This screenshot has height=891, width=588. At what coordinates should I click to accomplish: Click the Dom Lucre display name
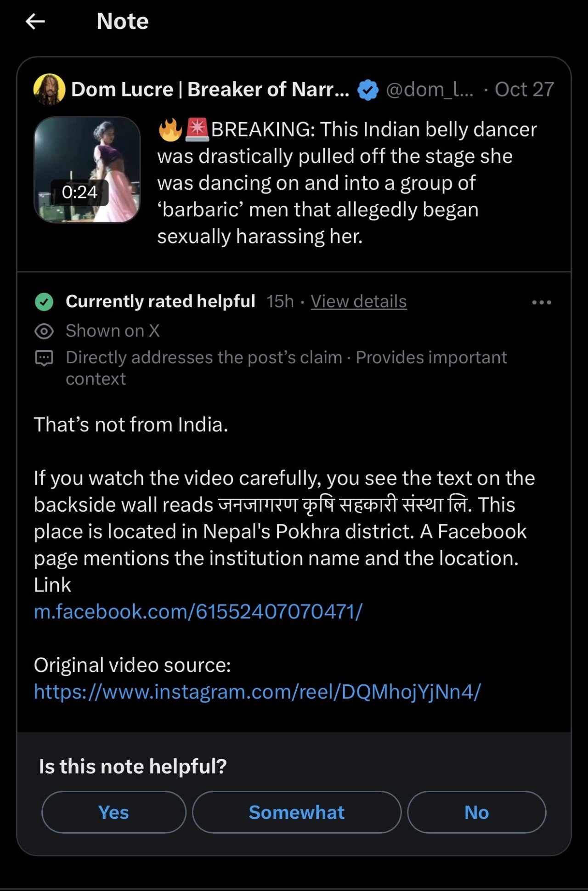point(210,90)
